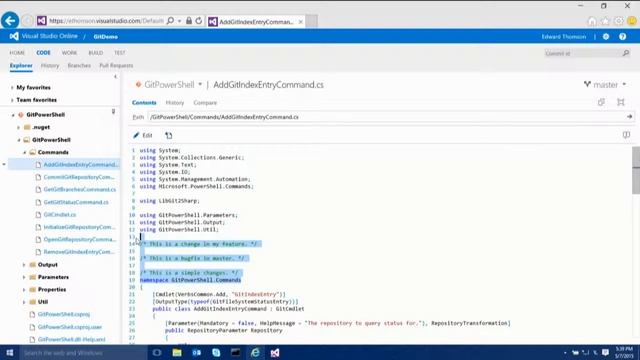Screen dimensions: 640x360
Task: Open Edward Thomson user menu
Action: click(x=564, y=37)
